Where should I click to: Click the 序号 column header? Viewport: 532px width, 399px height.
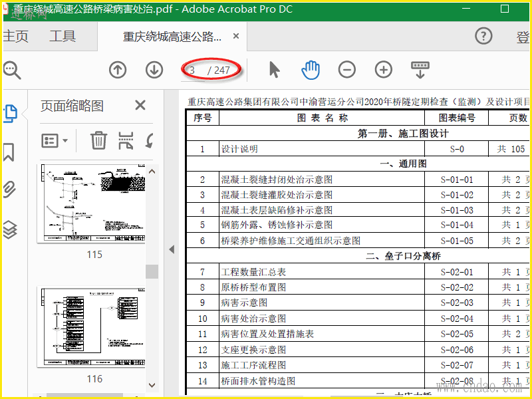pos(203,118)
